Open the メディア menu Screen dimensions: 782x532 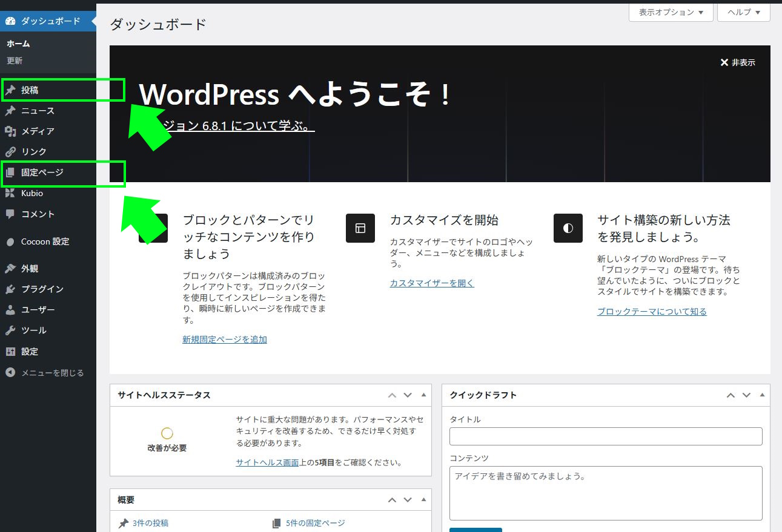point(48,131)
